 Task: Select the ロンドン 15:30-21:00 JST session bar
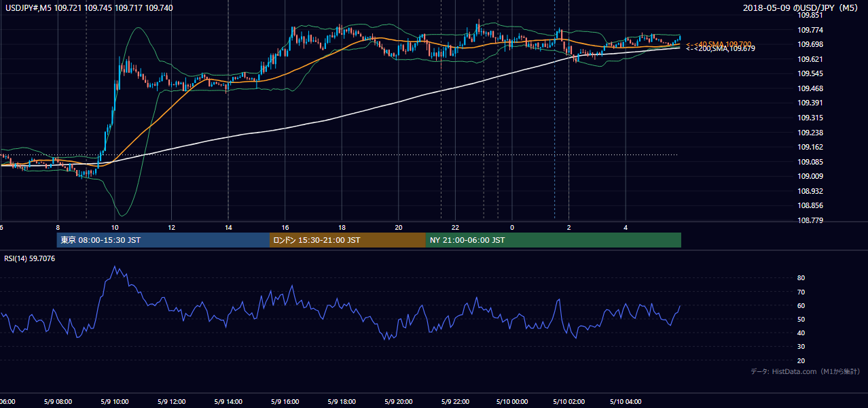click(348, 240)
